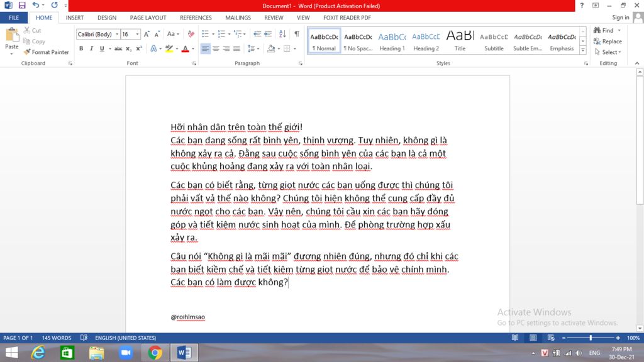Viewport: 644px width, 362px height.
Task: Toggle Print Layout view
Action: click(533, 337)
